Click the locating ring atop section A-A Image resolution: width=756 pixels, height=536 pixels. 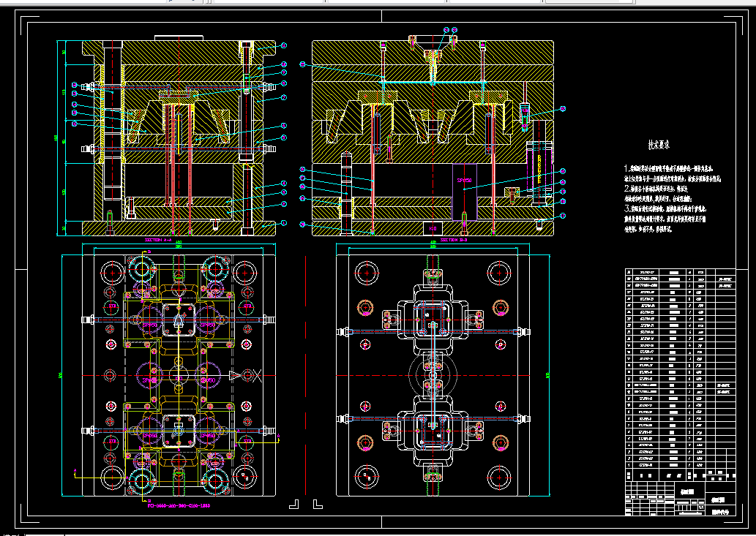(179, 38)
